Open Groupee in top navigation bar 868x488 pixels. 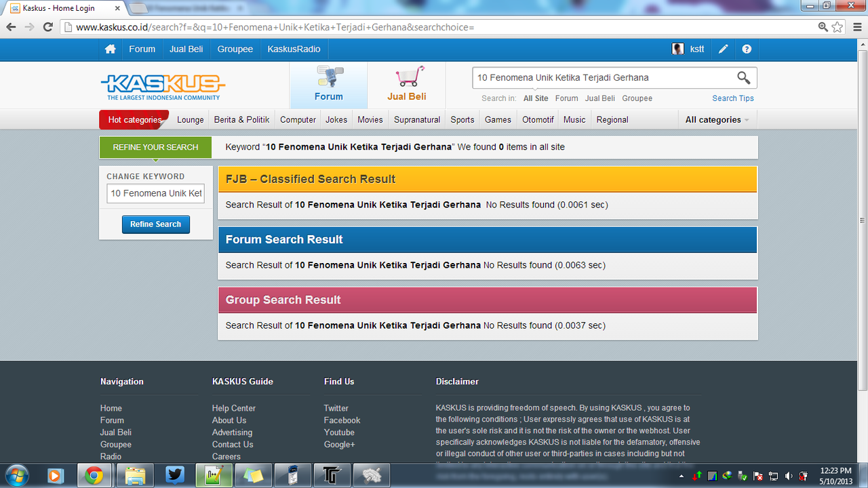coord(235,49)
